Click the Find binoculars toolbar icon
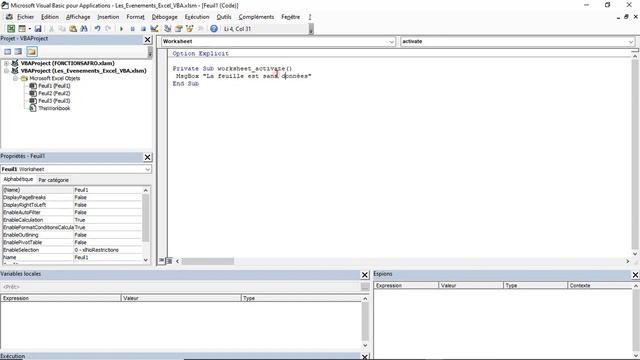The width and height of the screenshot is (640, 360). [x=84, y=29]
